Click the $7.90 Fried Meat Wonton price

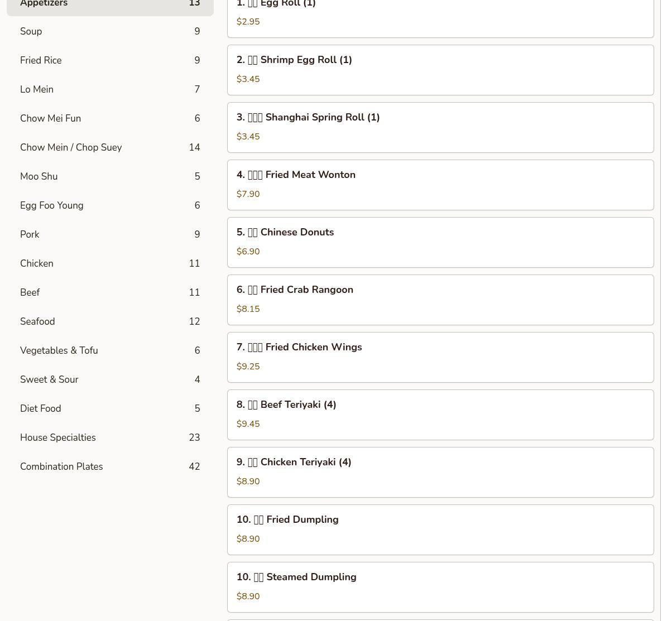(x=248, y=194)
